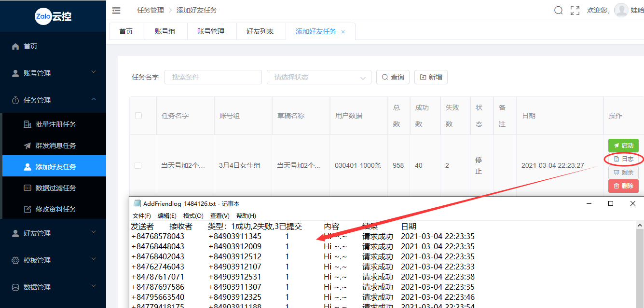Check the select-all checkbox in table header
The image size is (644, 308).
coord(138,116)
